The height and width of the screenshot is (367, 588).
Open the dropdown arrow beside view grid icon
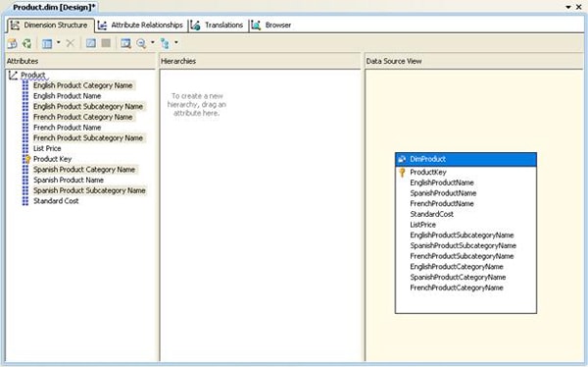tap(59, 43)
